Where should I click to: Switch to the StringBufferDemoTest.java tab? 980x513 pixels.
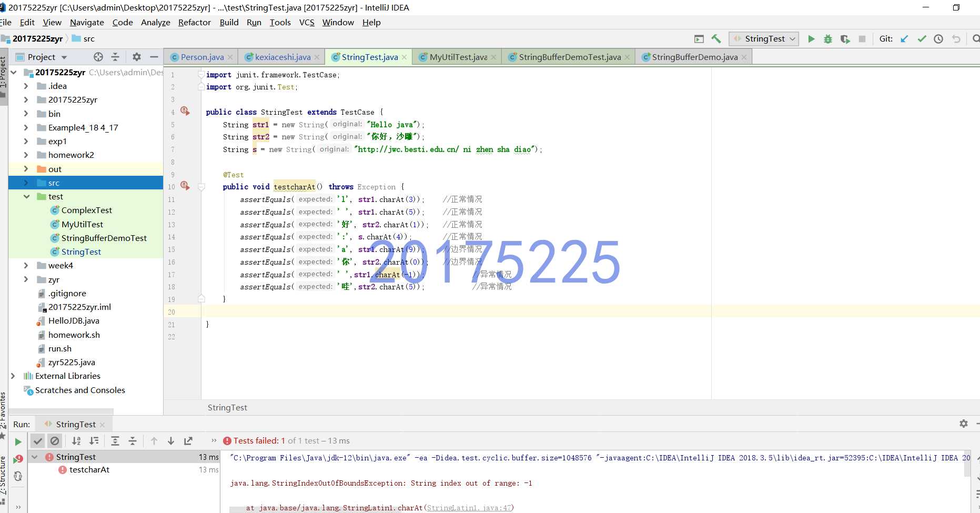[x=568, y=57]
